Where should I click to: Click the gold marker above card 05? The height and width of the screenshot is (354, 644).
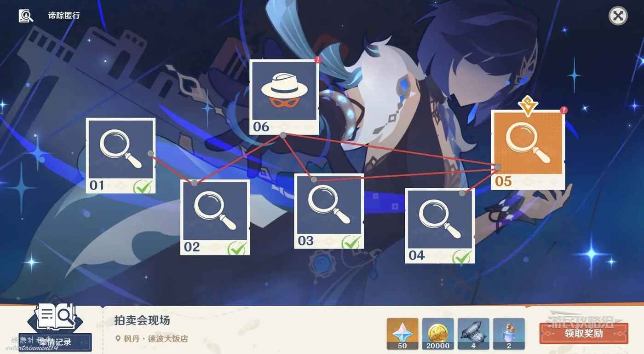point(528,105)
